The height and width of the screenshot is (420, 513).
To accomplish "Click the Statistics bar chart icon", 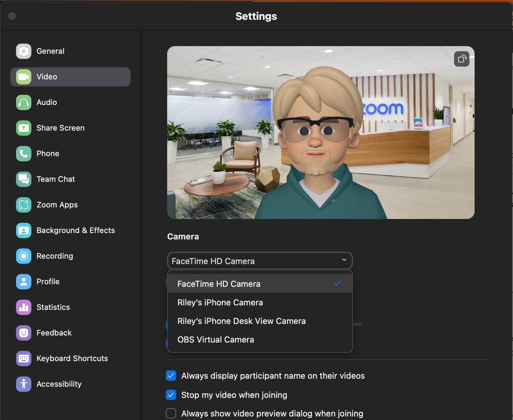I will point(24,307).
